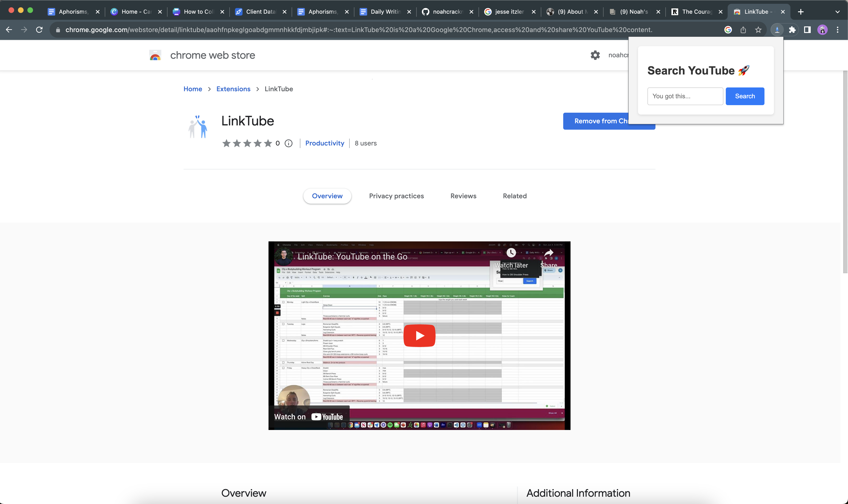Click the LinkTube extension icon in the toolbar
This screenshot has height=504, width=848.
click(x=777, y=30)
